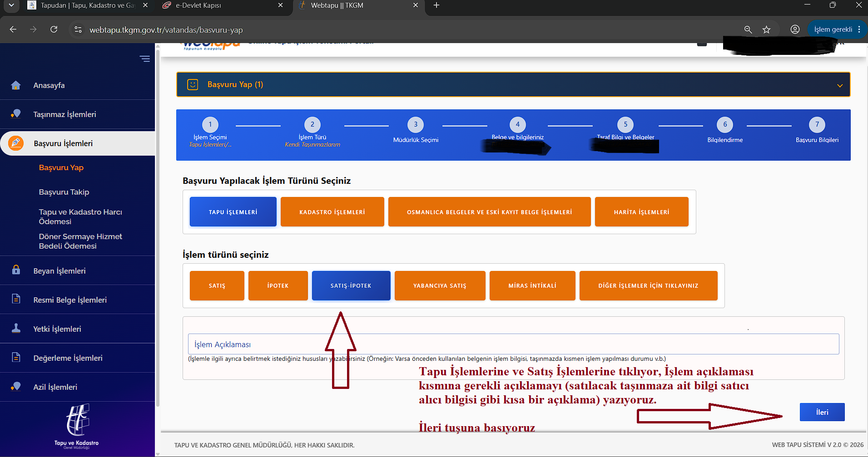Open the browser profile icon

[x=795, y=29]
